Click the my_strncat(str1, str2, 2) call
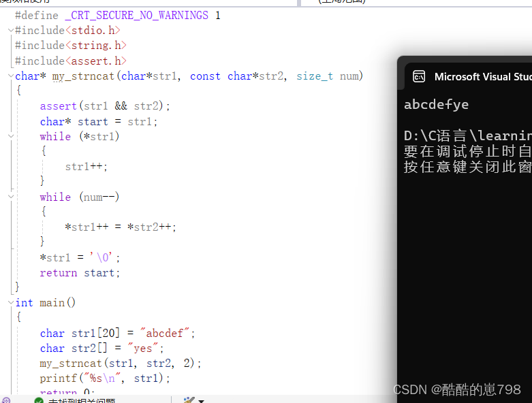The image size is (532, 403). point(121,364)
